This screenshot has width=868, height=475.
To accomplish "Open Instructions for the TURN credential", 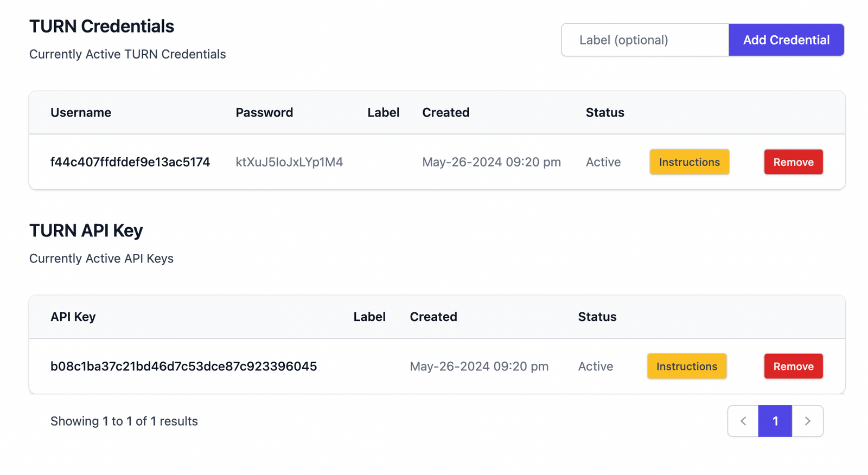I will [x=689, y=162].
